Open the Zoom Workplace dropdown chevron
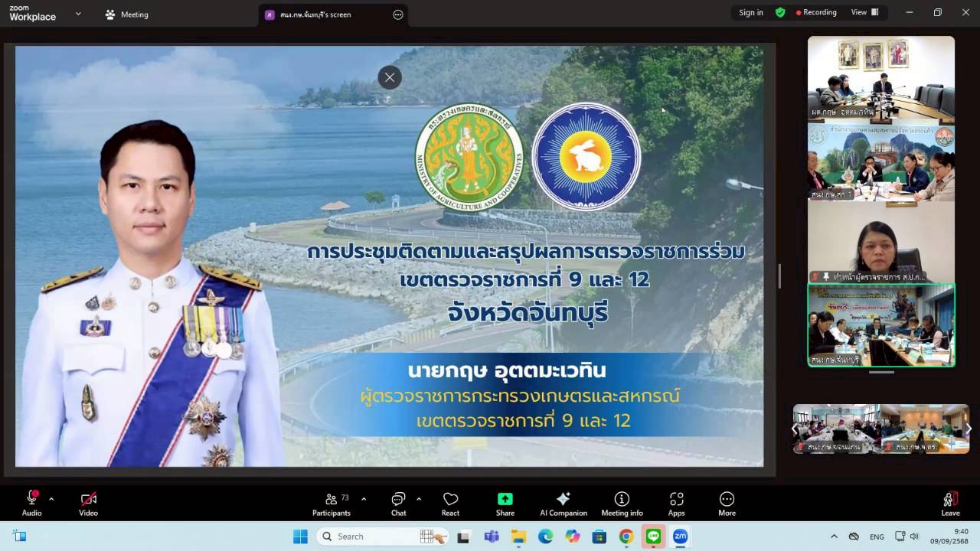 pos(78,14)
